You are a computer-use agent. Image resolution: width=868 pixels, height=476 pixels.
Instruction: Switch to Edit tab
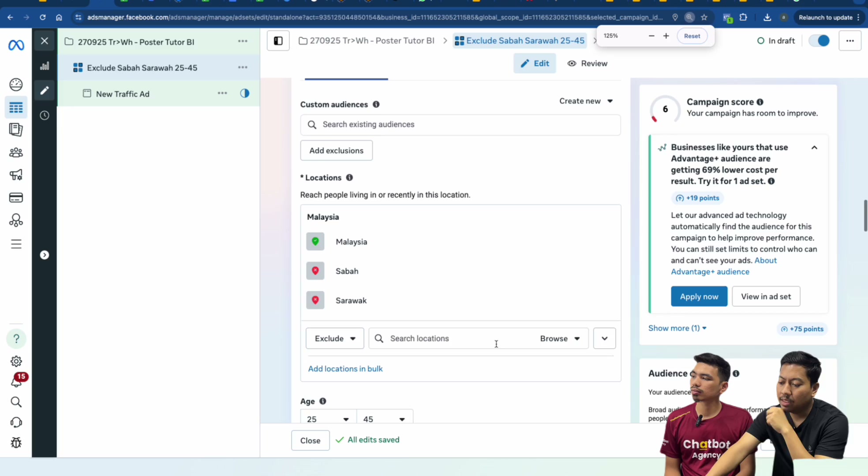pos(535,63)
